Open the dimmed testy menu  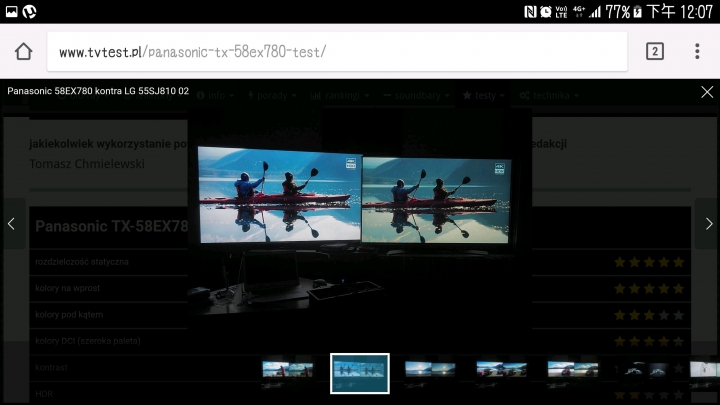(484, 96)
